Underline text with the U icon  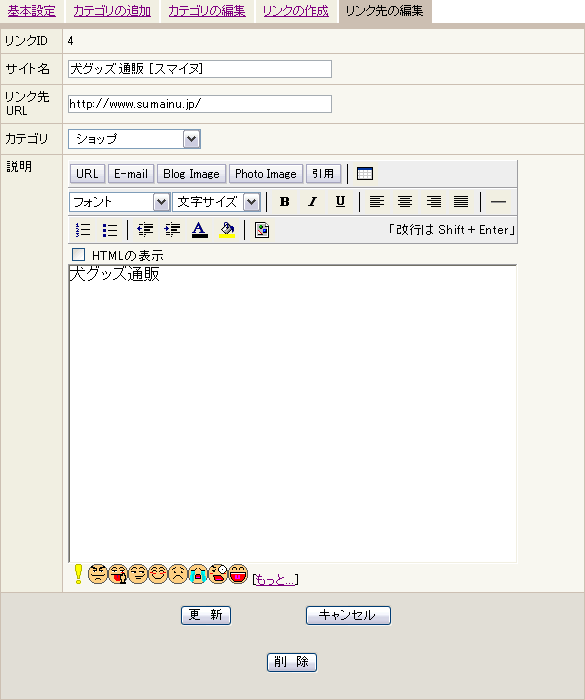pos(340,202)
